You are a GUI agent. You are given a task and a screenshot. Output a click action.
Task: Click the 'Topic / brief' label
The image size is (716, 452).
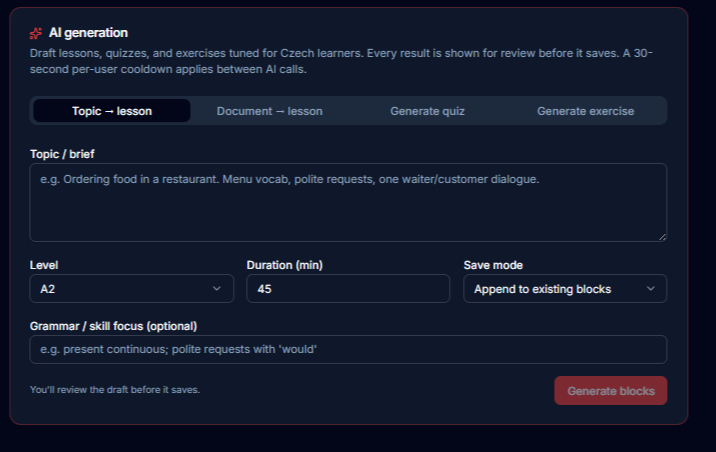(62, 154)
